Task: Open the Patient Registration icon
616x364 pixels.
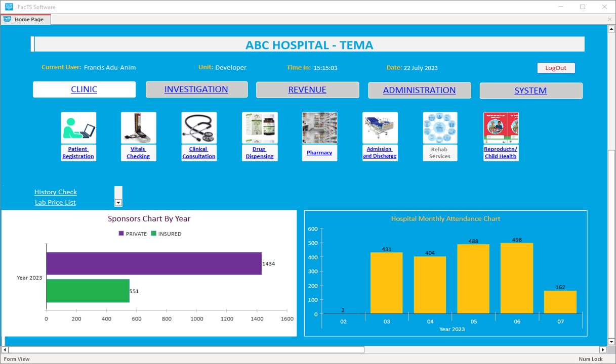Action: 78,128
